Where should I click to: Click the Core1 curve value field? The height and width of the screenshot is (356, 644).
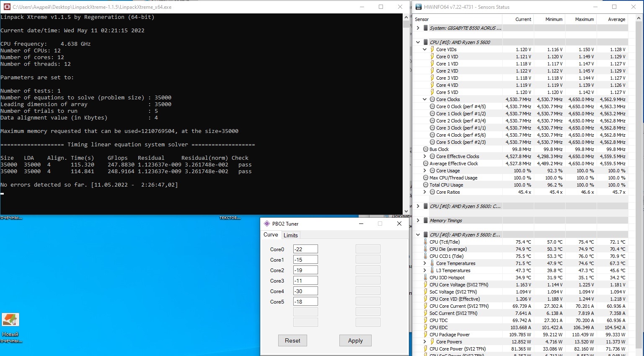coord(305,260)
